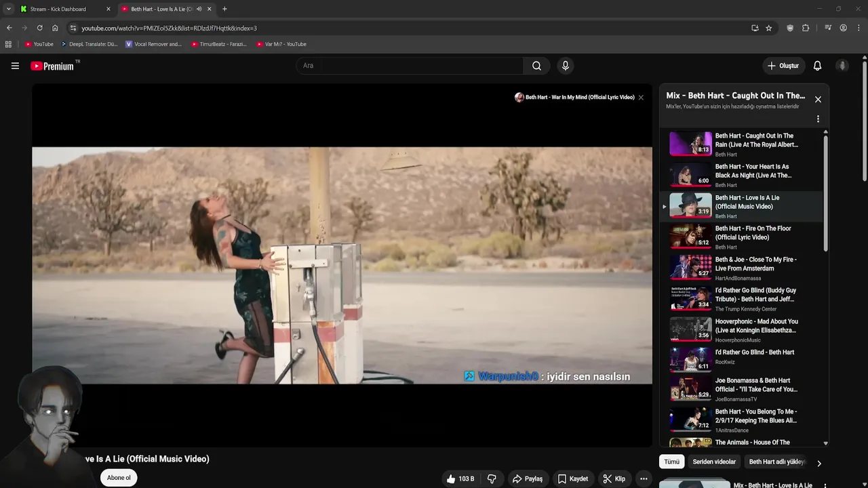Open media controls music-note icon
Viewport: 868px width, 488px height.
pos(828,28)
